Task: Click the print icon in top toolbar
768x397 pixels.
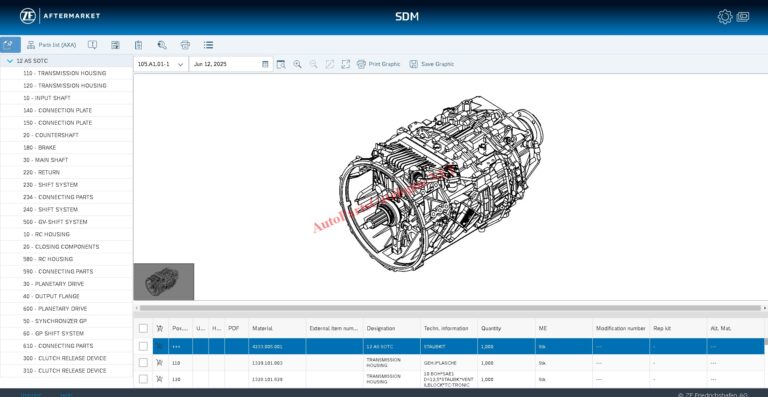Action: click(x=185, y=45)
